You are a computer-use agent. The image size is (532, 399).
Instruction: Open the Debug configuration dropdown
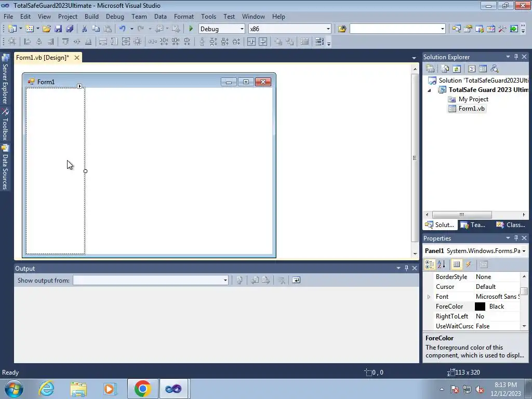[x=242, y=29]
